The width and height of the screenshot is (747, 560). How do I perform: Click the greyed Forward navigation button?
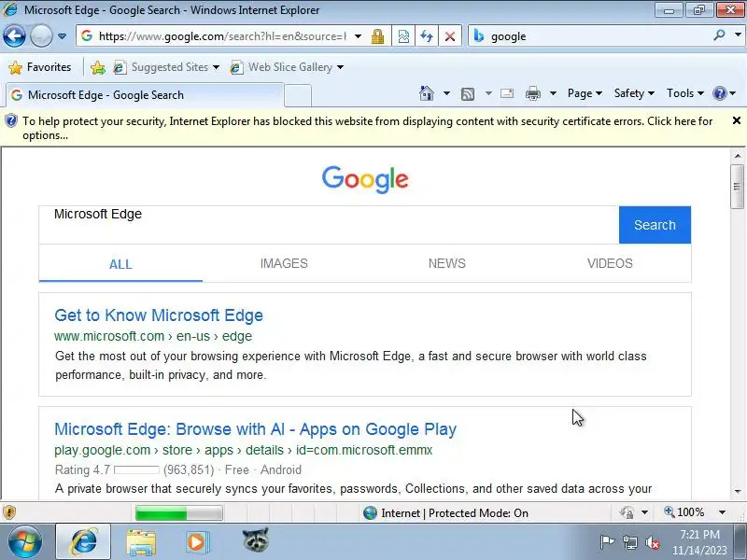pyautogui.click(x=41, y=35)
